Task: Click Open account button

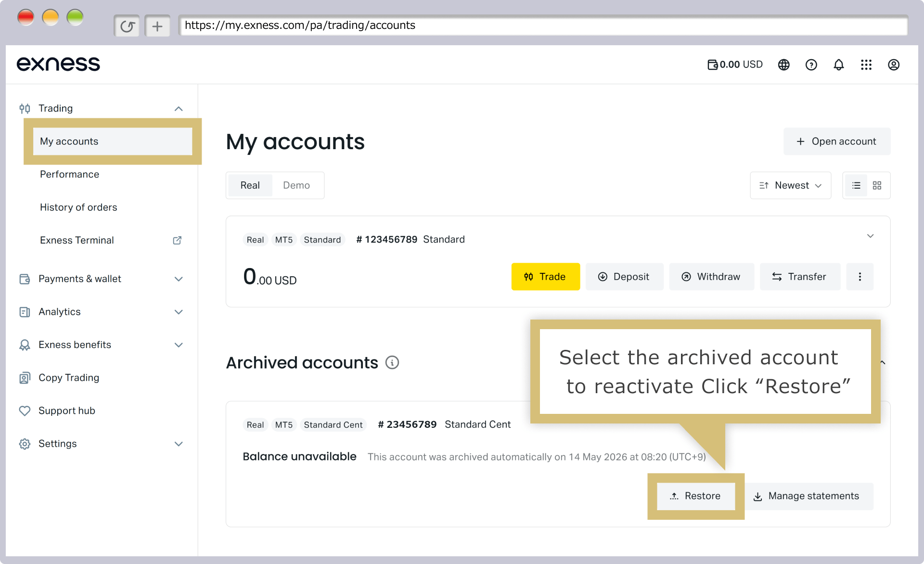Action: coord(837,141)
